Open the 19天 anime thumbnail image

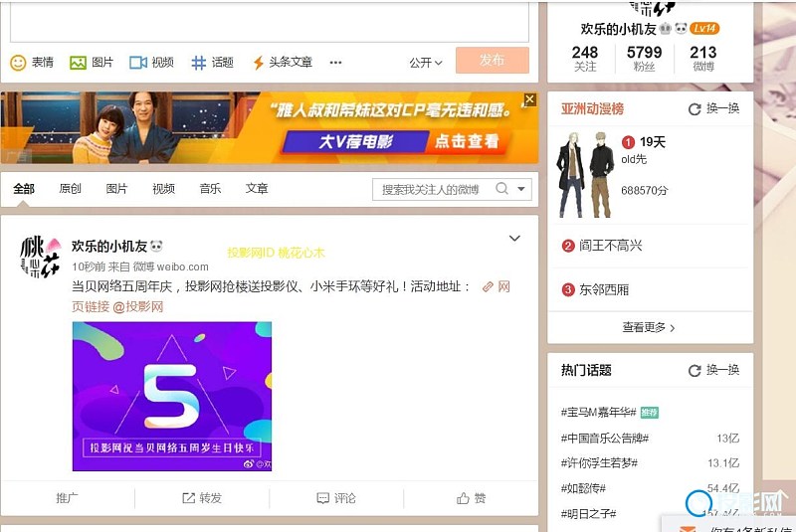click(586, 175)
